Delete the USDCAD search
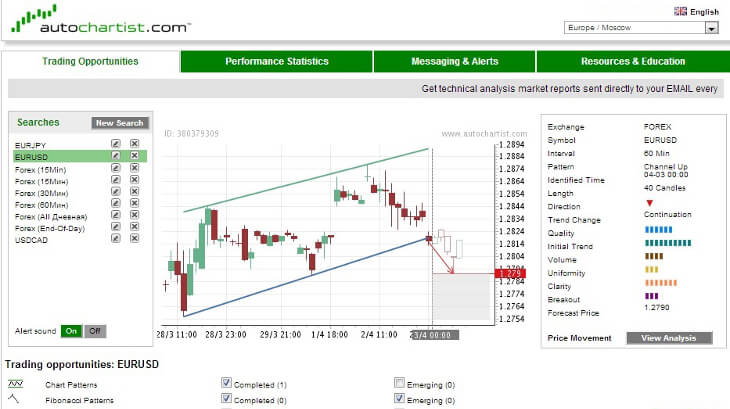The height and width of the screenshot is (409, 730). coord(134,238)
